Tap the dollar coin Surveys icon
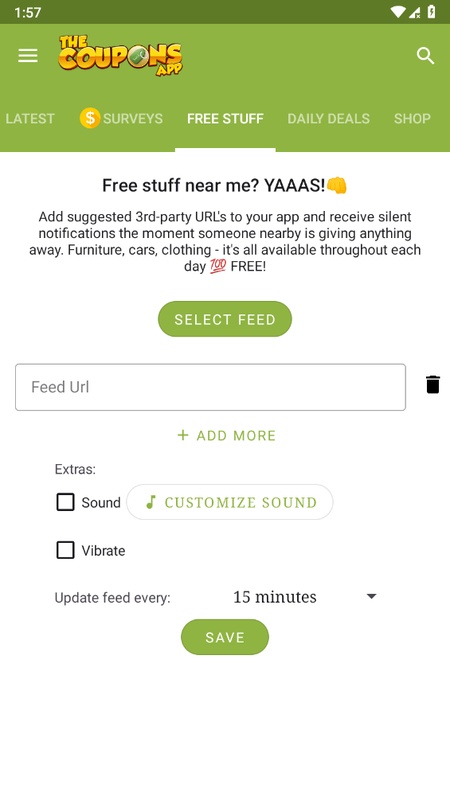The width and height of the screenshot is (450, 800). pos(90,118)
